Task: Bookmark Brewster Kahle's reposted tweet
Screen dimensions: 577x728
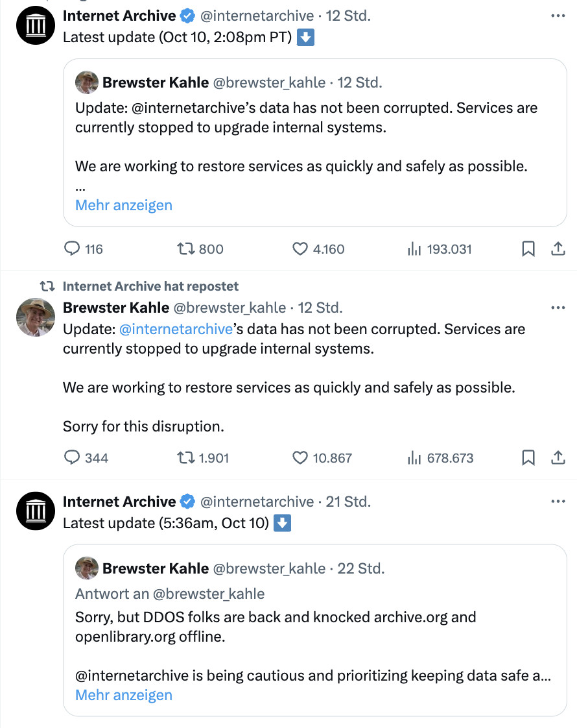Action: coord(528,457)
